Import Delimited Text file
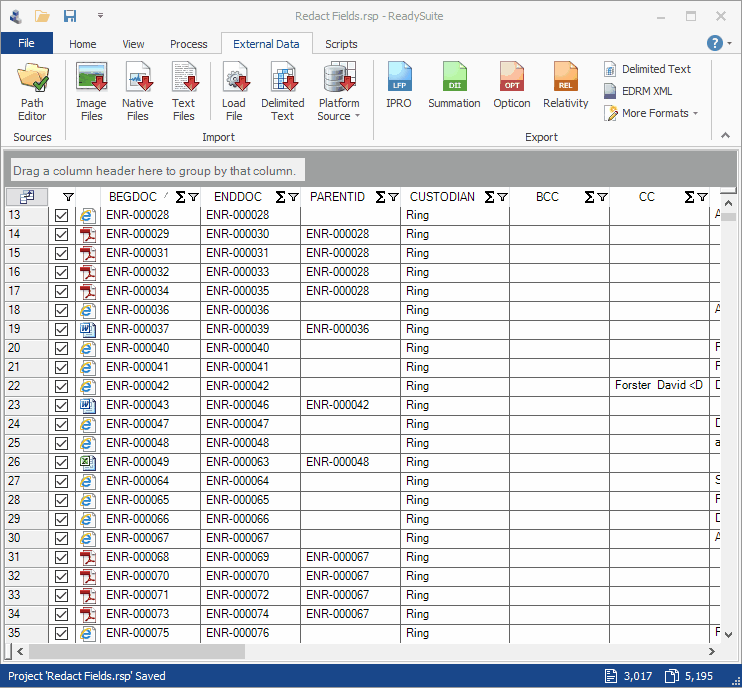The height and width of the screenshot is (688, 742). [283, 92]
